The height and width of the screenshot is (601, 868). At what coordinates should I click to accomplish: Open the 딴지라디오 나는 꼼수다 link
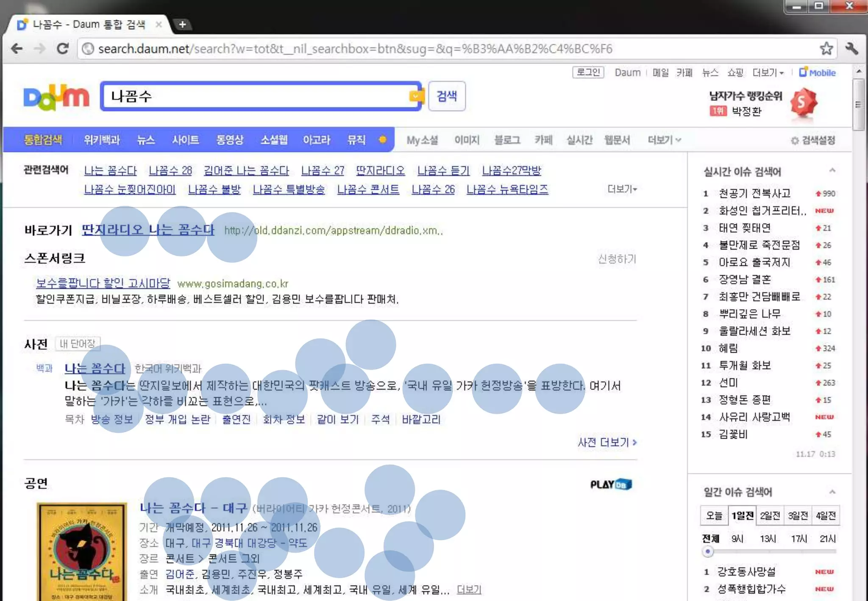click(147, 230)
